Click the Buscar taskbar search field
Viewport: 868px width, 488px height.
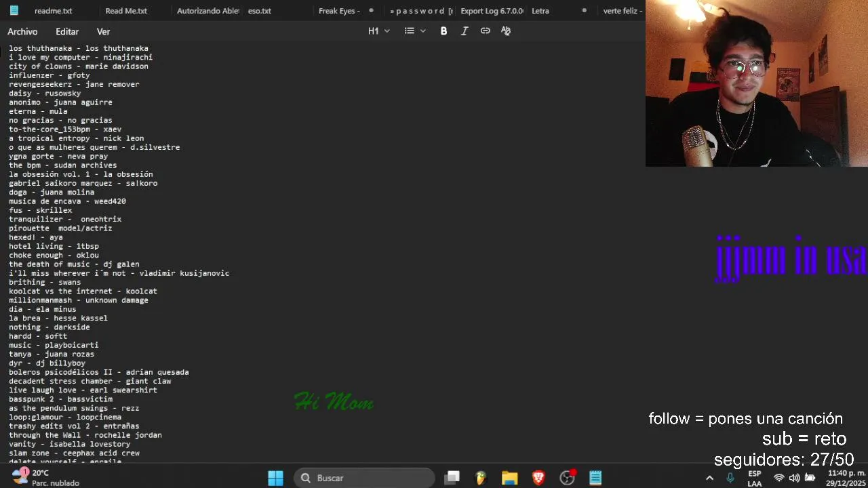(364, 478)
